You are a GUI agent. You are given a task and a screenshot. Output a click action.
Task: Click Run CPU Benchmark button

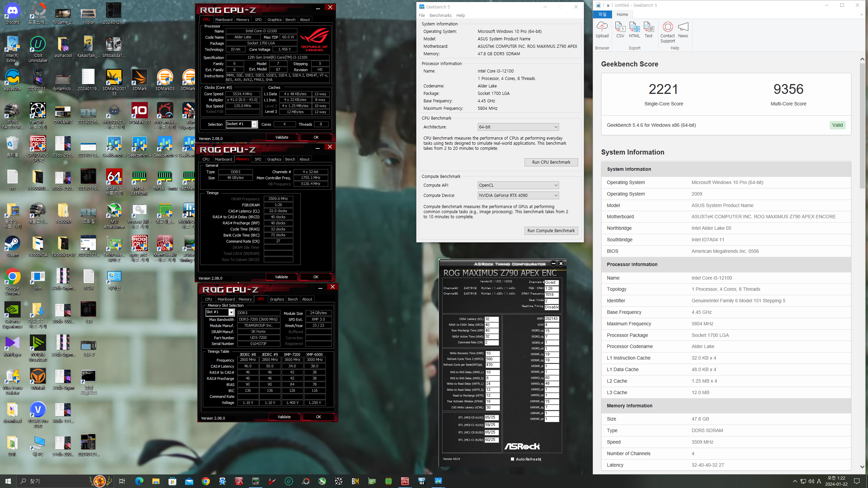[551, 162]
